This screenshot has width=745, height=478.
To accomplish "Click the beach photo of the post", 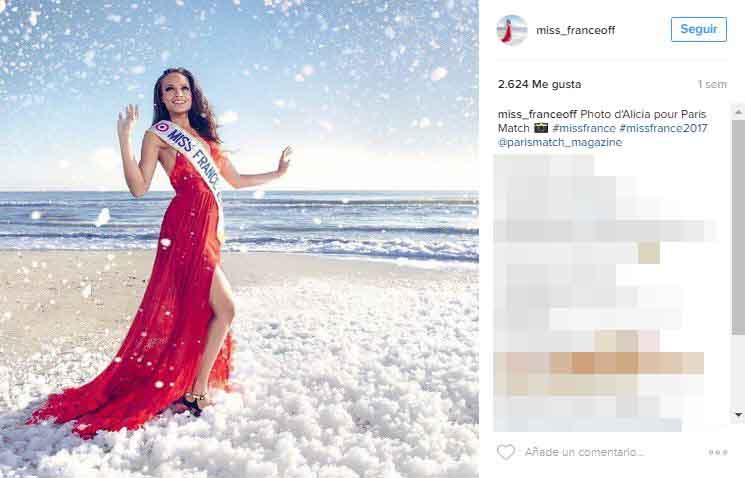I will 239,239.
